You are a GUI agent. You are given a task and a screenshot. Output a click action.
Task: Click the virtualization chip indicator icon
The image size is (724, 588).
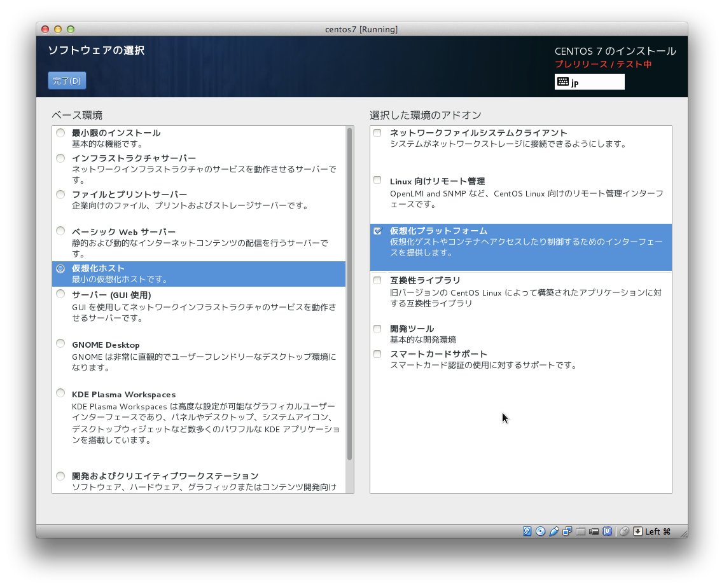tap(607, 531)
